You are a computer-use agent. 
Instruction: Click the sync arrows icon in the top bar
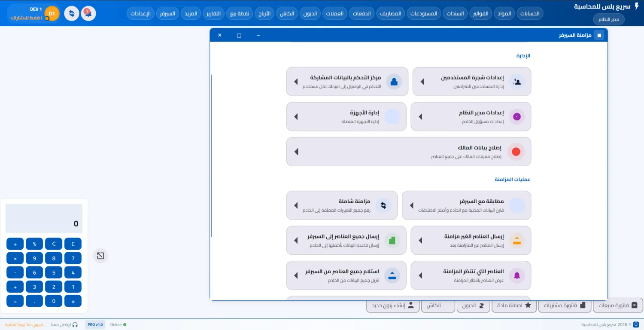[72, 13]
